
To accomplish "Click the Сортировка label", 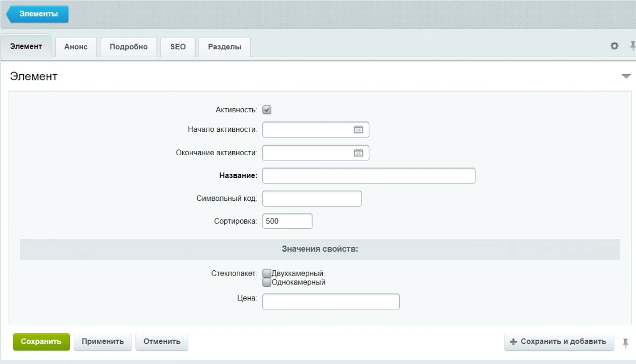I will (x=236, y=221).
